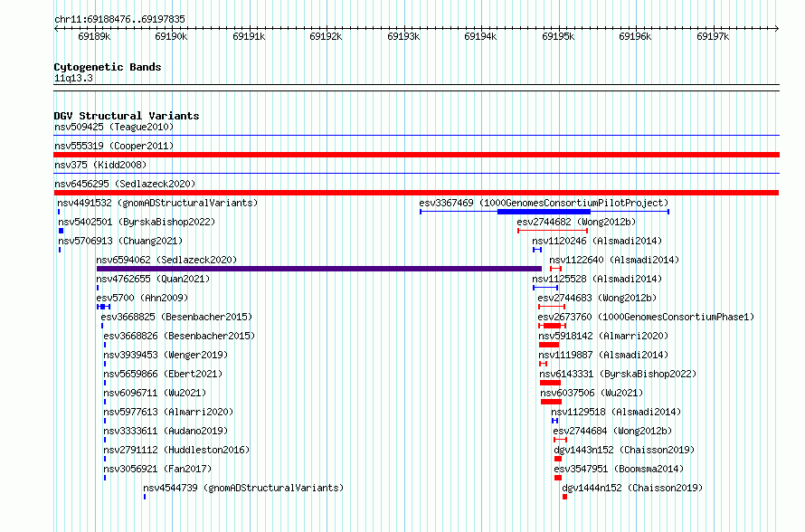Select the blue esv5700 glyph
Screen dimensions: 805x532
(x=103, y=307)
